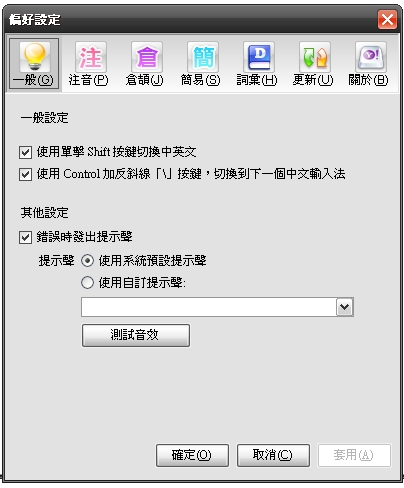Open the 關於 Yahoo icon
404x488 pixels.
pyautogui.click(x=371, y=57)
